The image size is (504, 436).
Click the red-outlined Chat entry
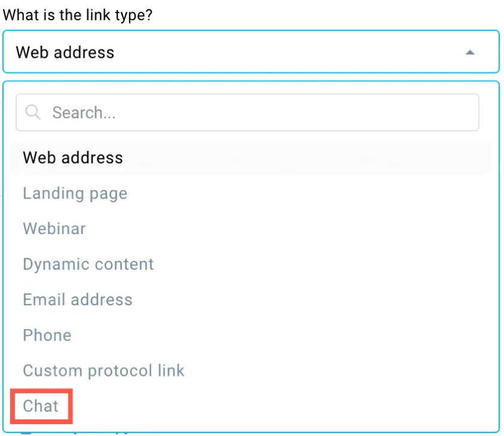click(41, 406)
